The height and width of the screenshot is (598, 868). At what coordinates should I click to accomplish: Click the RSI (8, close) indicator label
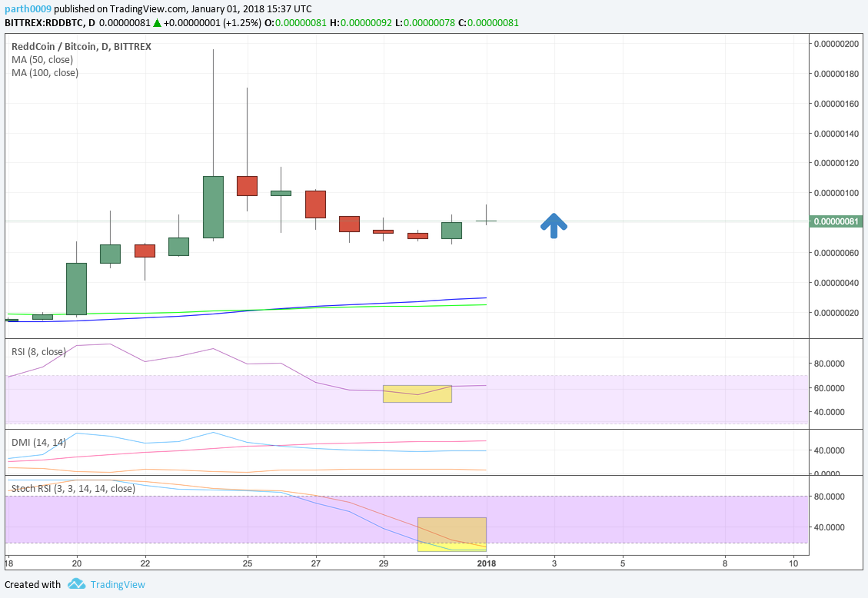38,352
